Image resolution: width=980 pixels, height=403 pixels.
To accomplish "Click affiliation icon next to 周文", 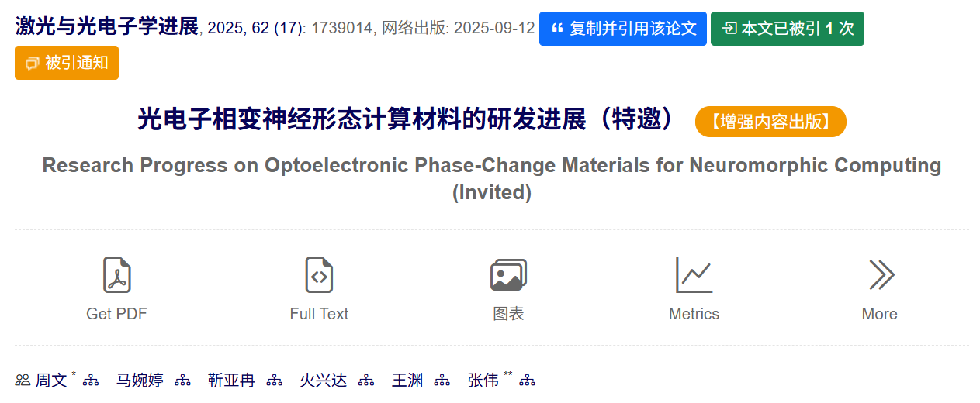I will click(x=91, y=381).
